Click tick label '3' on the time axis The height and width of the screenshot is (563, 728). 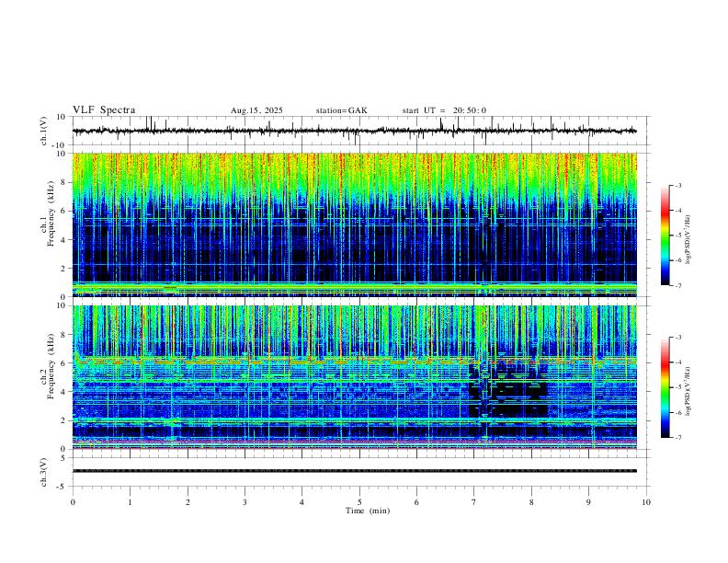tap(245, 502)
